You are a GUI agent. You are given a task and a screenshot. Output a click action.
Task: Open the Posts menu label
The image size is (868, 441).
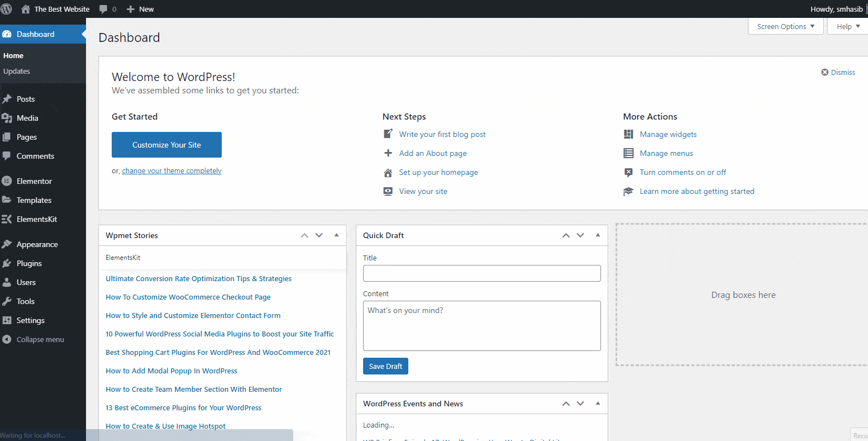26,99
